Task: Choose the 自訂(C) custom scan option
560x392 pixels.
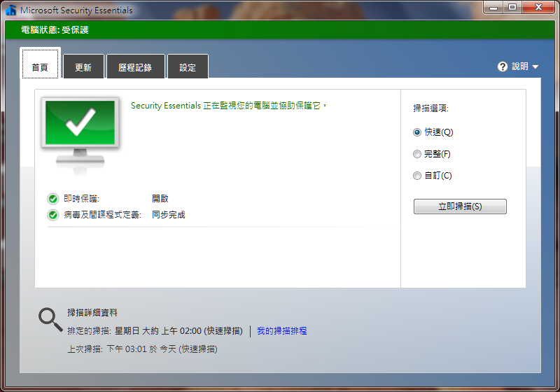Action: tap(417, 176)
